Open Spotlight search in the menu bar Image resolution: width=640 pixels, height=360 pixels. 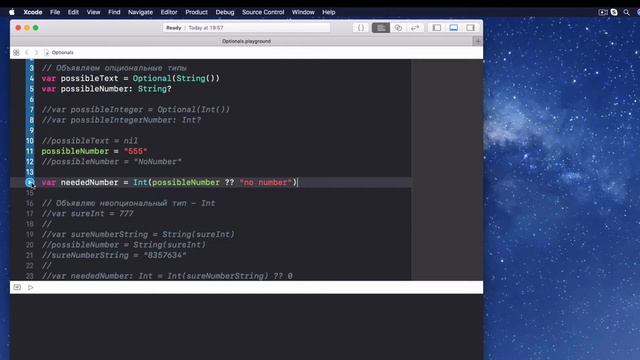627,12
